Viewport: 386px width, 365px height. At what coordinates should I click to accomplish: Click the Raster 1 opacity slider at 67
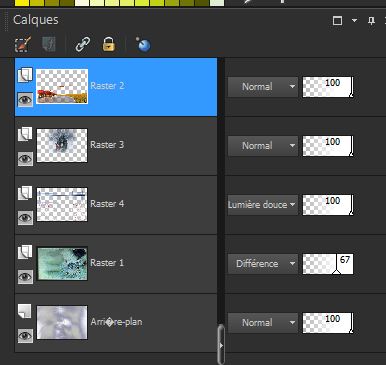328,264
